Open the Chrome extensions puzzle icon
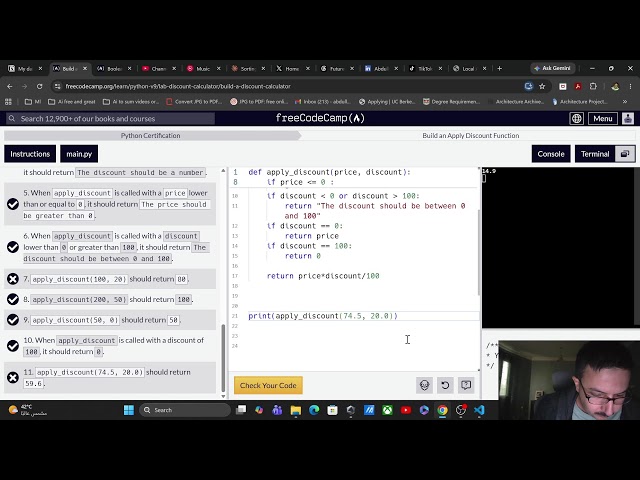The image size is (640, 480). click(x=593, y=86)
